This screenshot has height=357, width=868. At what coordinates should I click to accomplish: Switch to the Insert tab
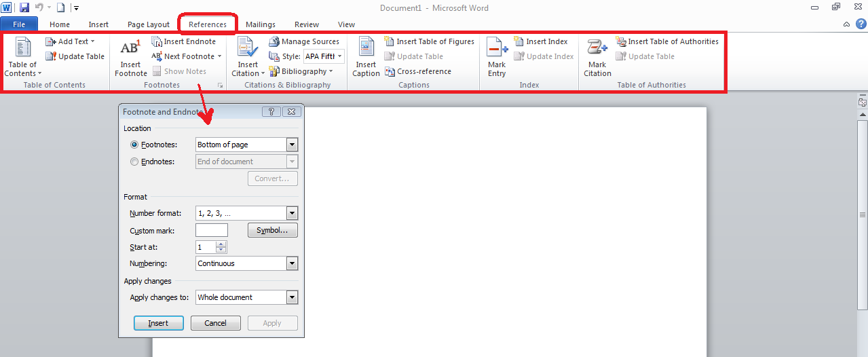click(98, 24)
